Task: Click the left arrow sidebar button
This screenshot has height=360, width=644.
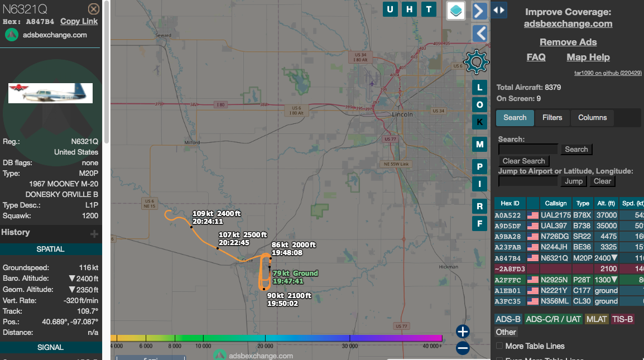Action: 479,33
